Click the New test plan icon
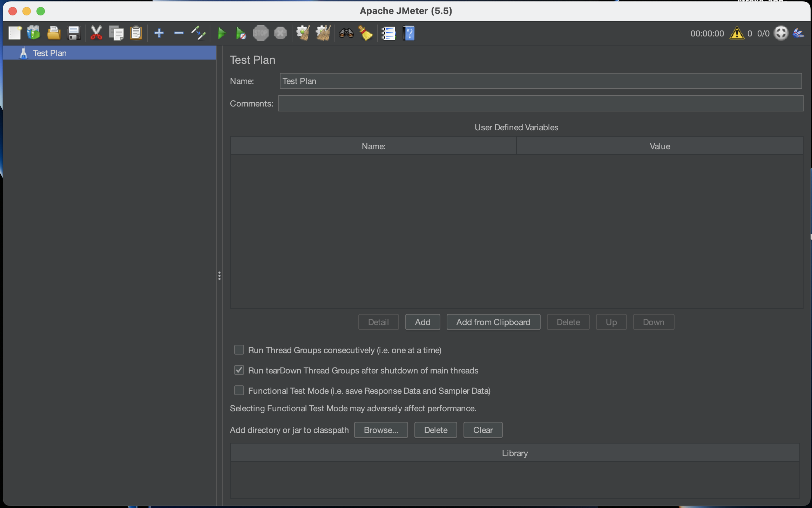Viewport: 812px width, 508px height. pos(15,33)
